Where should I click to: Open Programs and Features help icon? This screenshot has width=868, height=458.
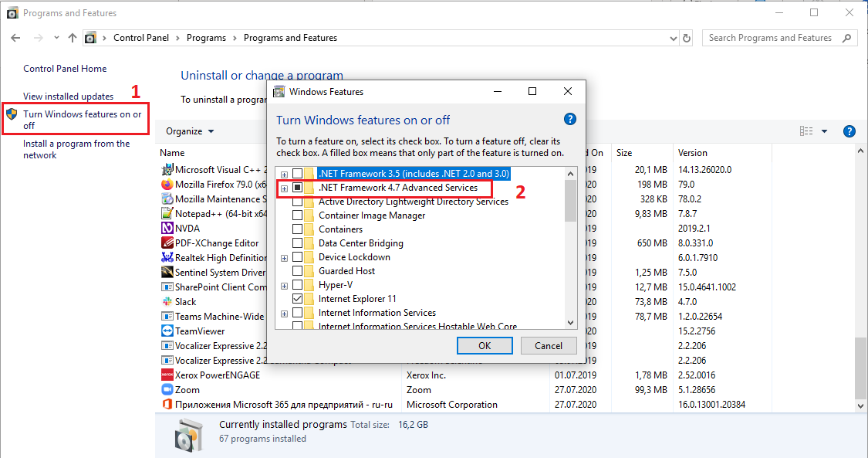pyautogui.click(x=849, y=131)
